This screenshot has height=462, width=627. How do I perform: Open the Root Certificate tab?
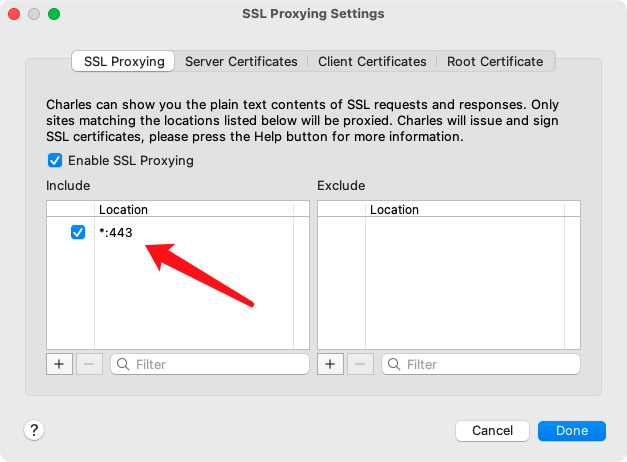[x=495, y=61]
